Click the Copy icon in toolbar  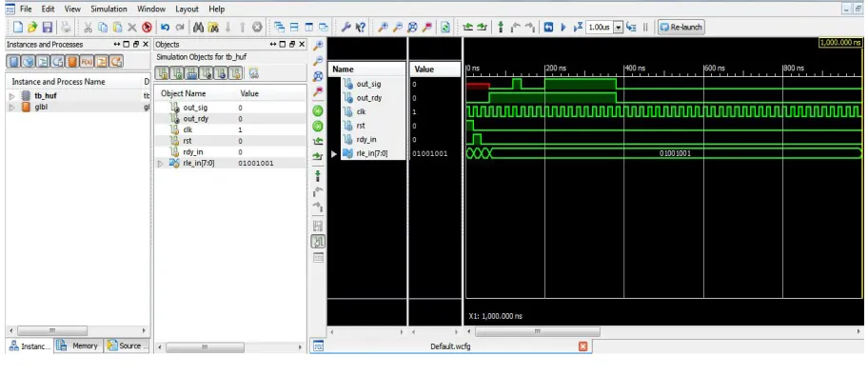click(103, 28)
